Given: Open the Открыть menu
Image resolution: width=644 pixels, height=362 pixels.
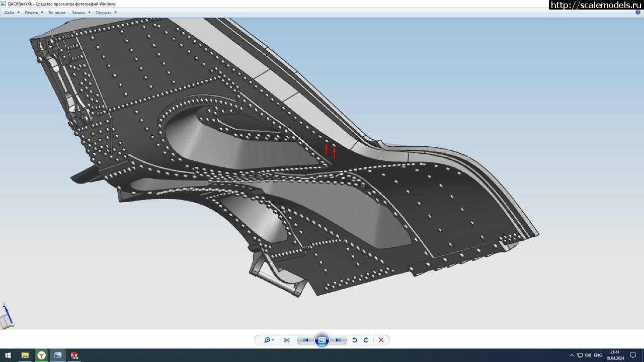Looking at the screenshot, I should click(106, 13).
